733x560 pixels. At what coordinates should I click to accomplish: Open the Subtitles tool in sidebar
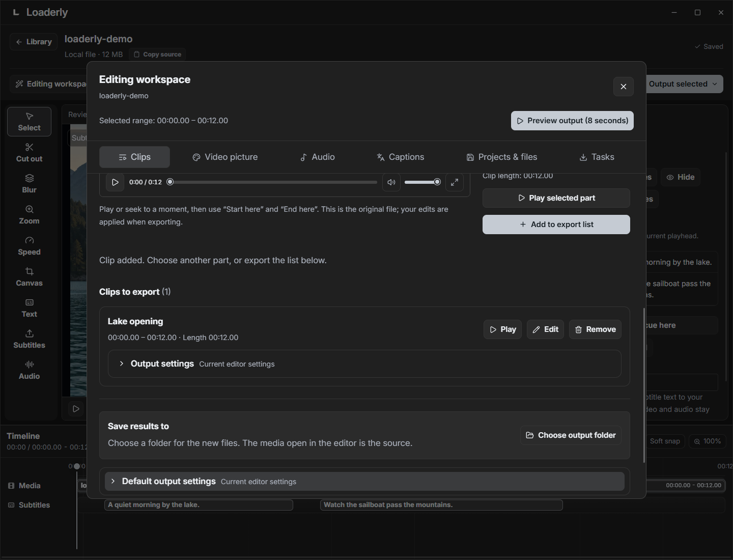tap(29, 339)
